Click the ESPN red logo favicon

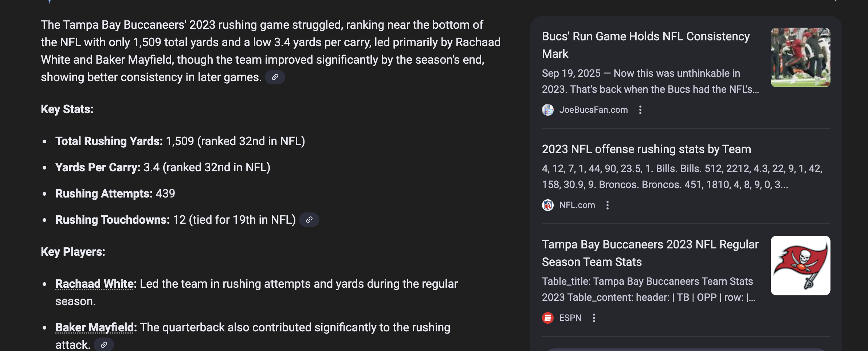[x=548, y=318]
